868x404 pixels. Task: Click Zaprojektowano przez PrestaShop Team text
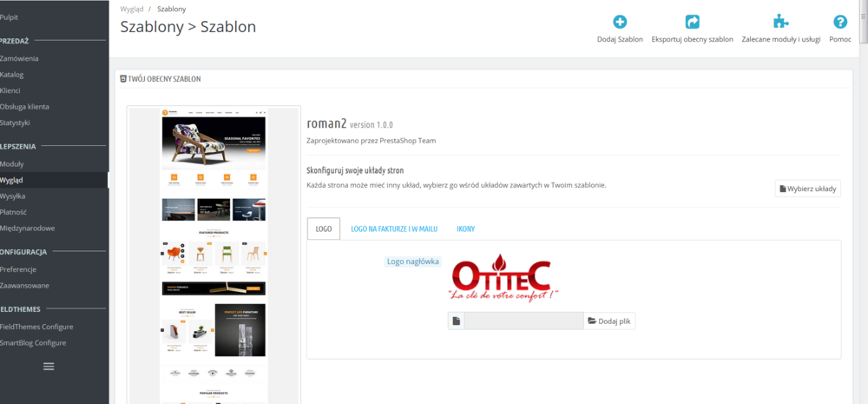coord(372,141)
